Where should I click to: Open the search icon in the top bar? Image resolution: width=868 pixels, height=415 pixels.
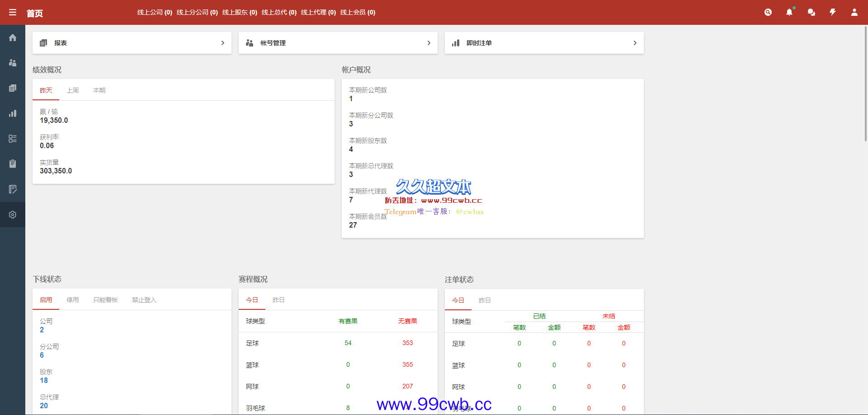point(768,12)
